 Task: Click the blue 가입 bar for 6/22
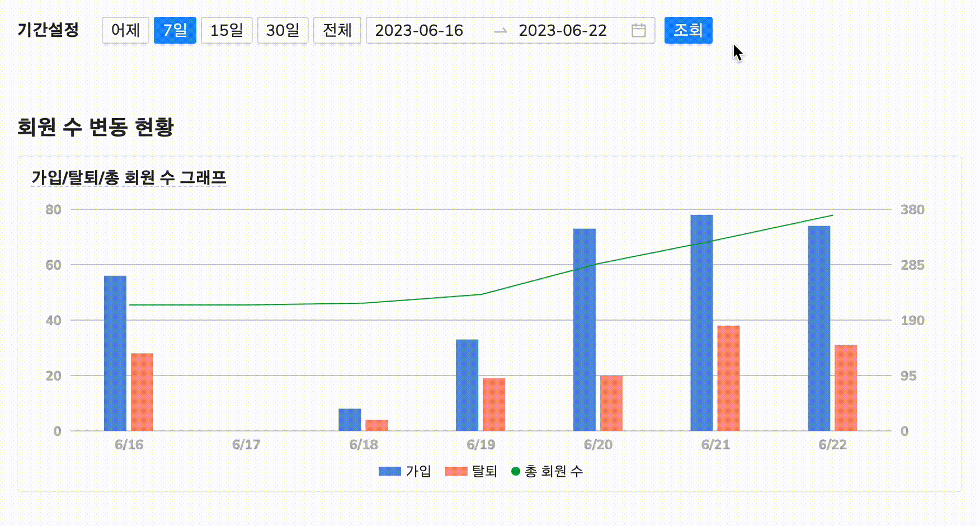pyautogui.click(x=819, y=328)
